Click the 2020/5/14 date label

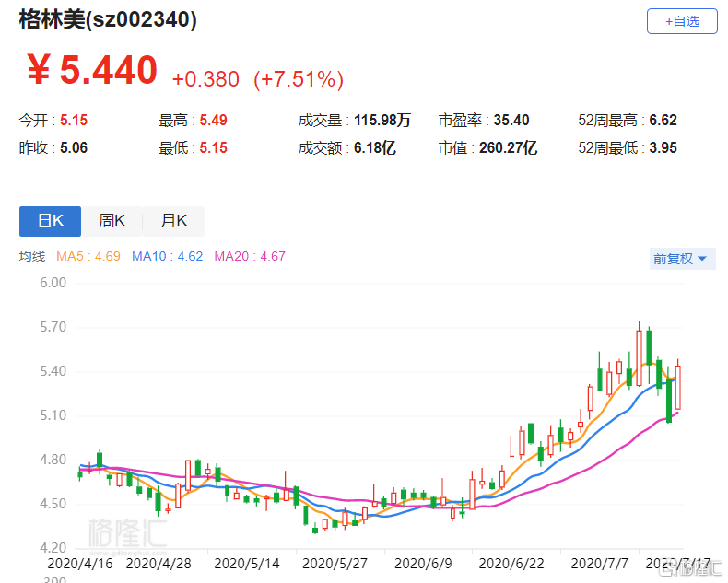coord(247,564)
